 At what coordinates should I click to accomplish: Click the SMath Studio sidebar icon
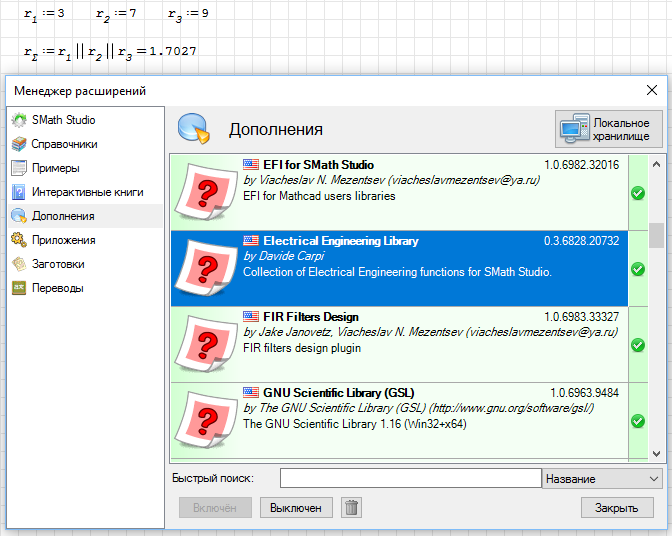[x=18, y=120]
